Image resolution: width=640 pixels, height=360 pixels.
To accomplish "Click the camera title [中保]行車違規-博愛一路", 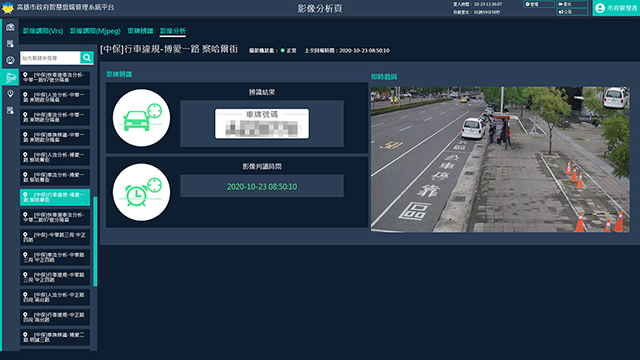I will 169,49.
